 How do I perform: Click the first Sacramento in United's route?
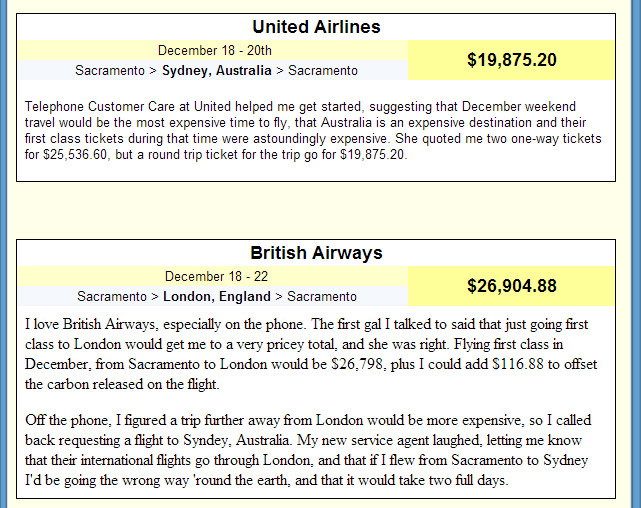point(110,71)
